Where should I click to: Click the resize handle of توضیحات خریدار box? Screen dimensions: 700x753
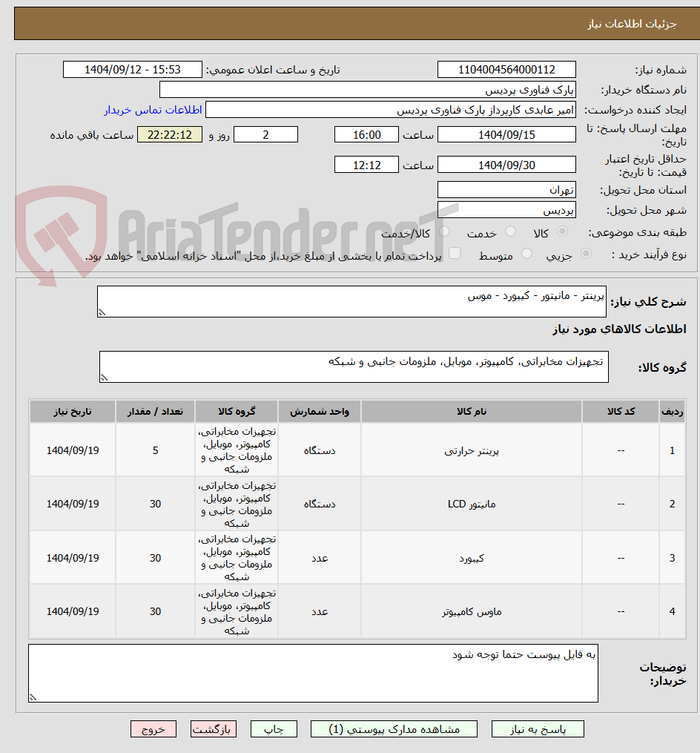33,697
